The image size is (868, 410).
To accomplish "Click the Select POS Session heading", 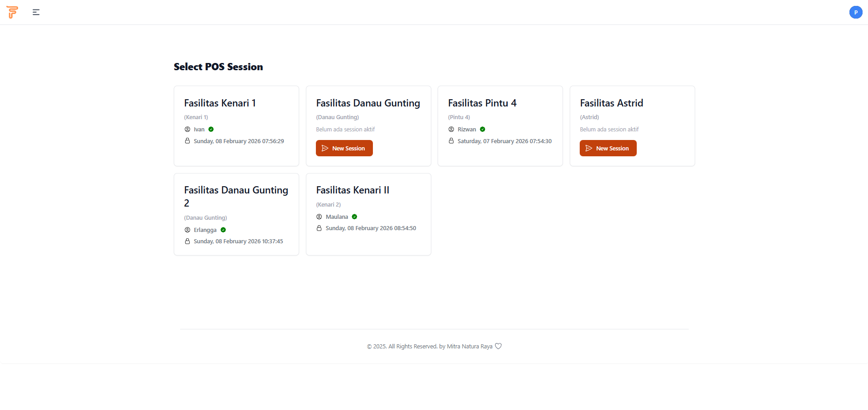I will click(218, 67).
